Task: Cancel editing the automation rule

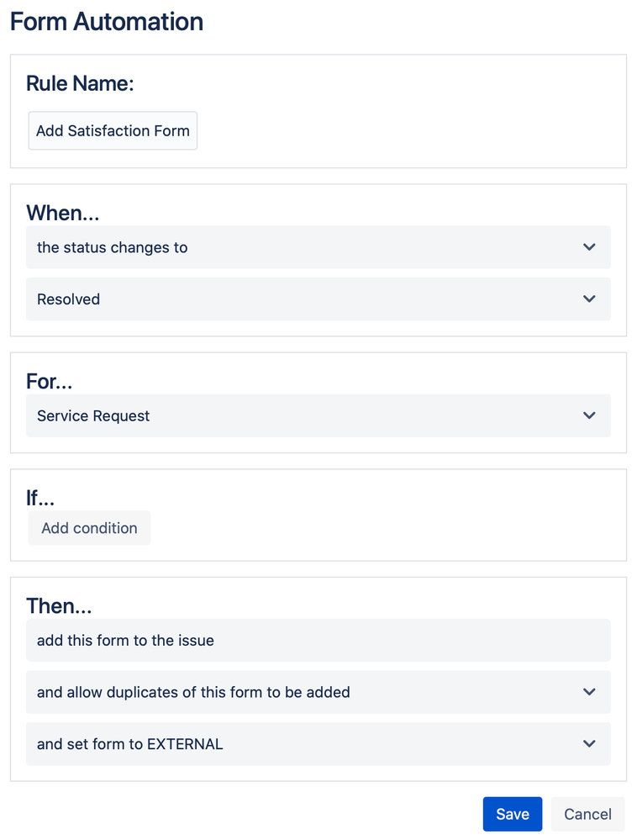Action: pyautogui.click(x=587, y=813)
